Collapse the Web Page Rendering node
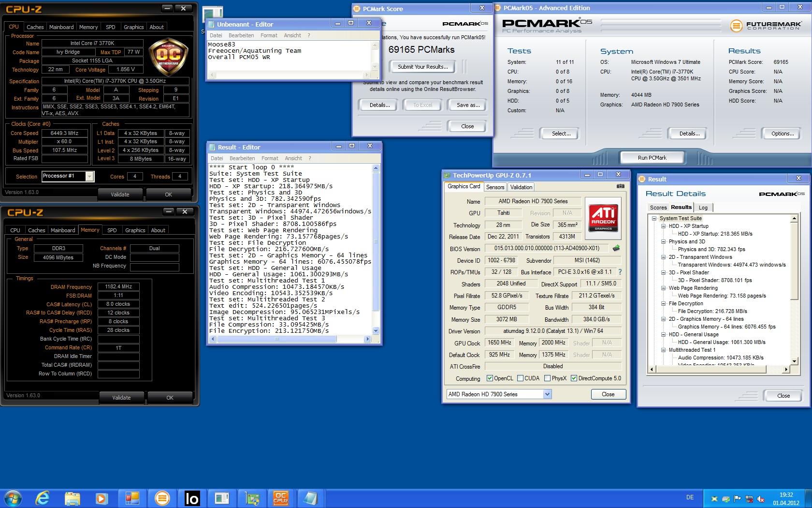The height and width of the screenshot is (508, 812). point(663,288)
